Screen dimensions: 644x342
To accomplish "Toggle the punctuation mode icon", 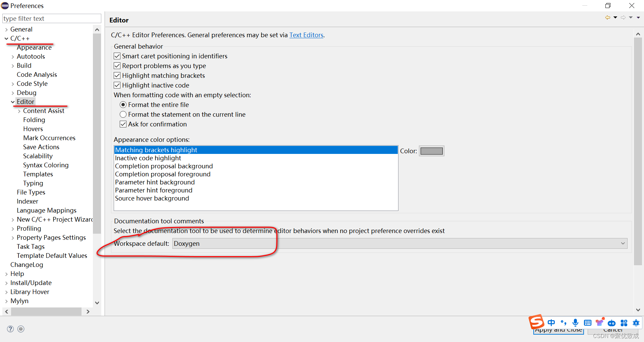I will tap(563, 323).
